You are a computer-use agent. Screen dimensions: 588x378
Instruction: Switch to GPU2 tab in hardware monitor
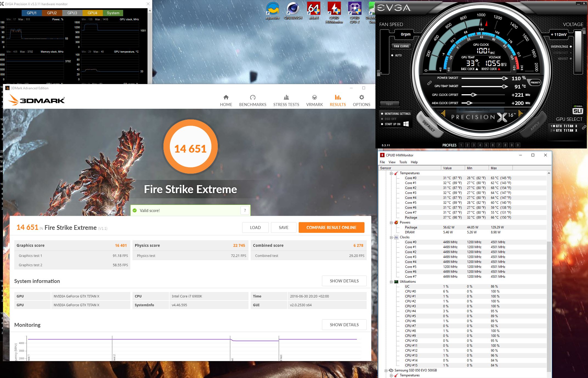52,13
